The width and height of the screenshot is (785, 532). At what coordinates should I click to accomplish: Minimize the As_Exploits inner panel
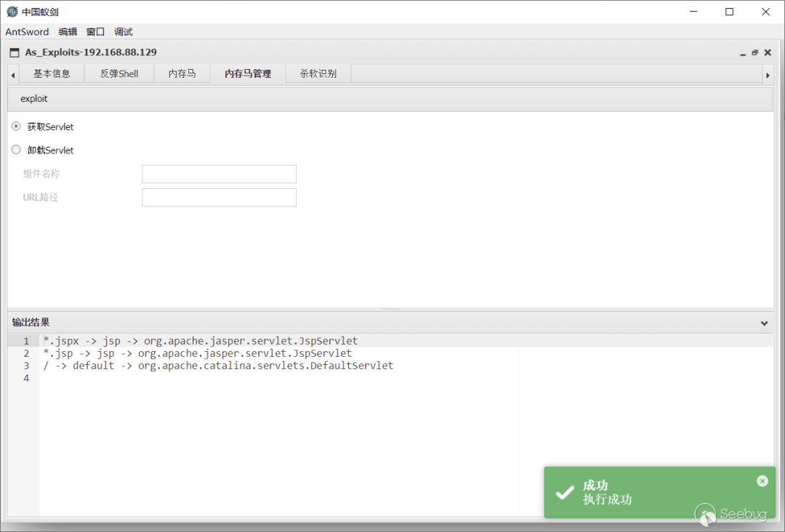tap(743, 53)
